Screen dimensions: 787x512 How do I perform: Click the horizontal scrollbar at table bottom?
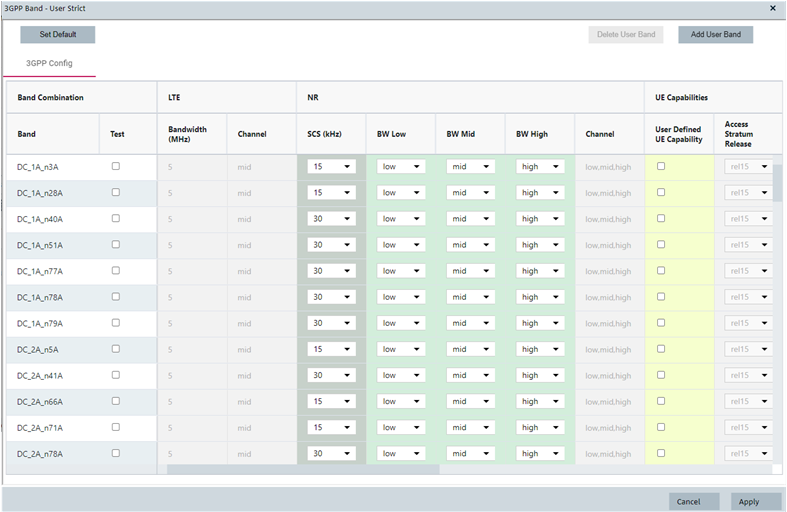(302, 469)
